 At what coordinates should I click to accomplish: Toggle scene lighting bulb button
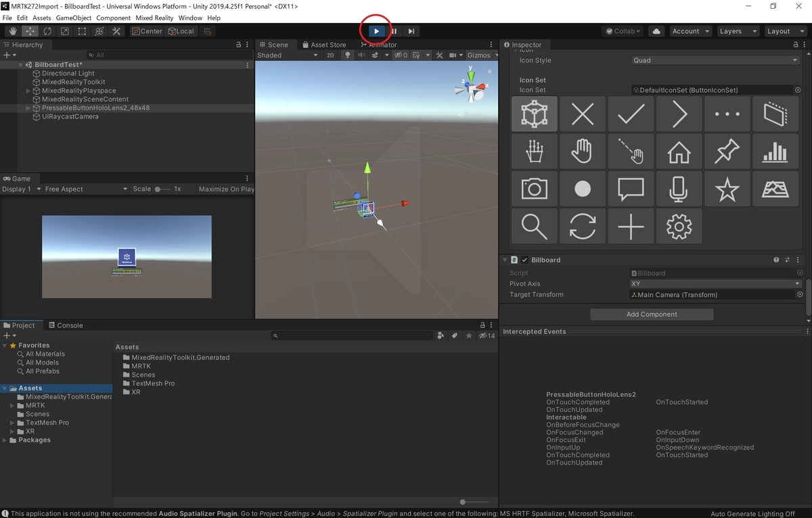[x=348, y=55]
